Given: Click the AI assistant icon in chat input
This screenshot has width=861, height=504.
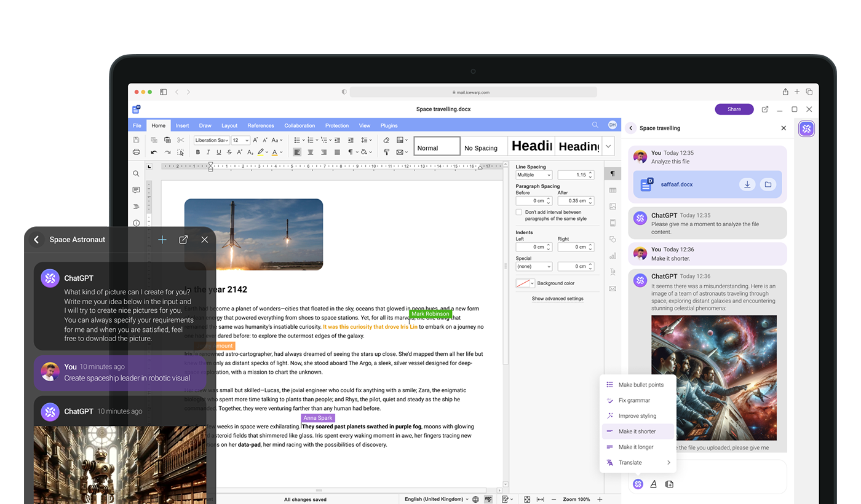Looking at the screenshot, I should (x=638, y=484).
